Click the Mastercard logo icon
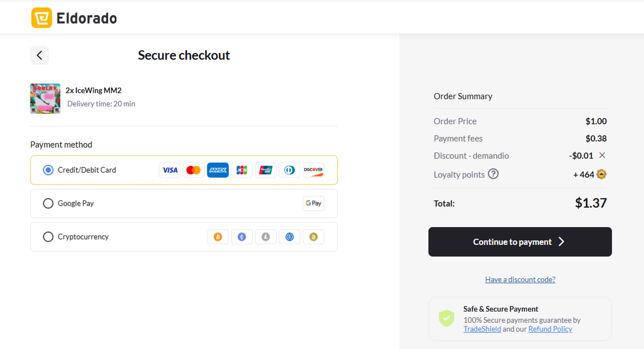The image size is (644, 349). click(194, 170)
